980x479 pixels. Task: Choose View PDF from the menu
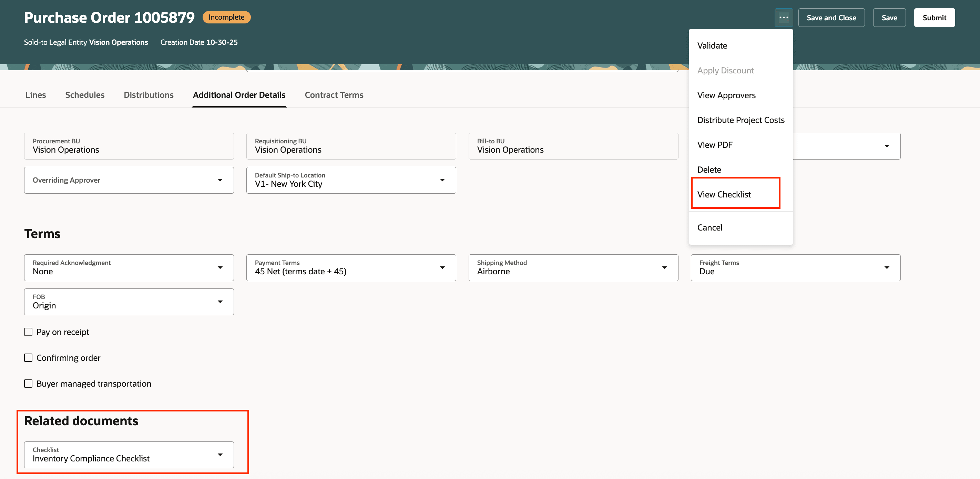click(x=715, y=145)
